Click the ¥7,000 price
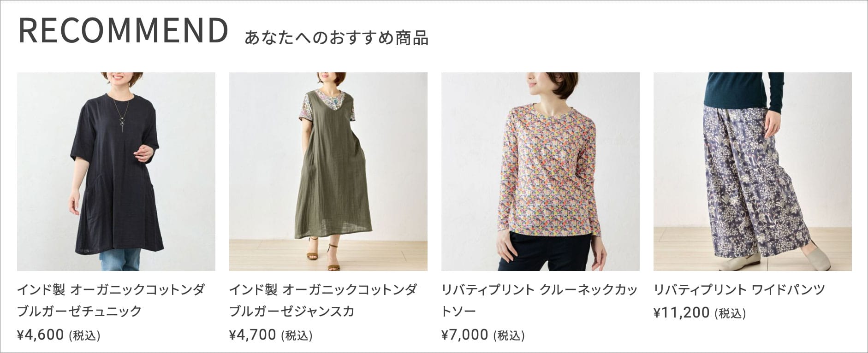The width and height of the screenshot is (868, 353). click(465, 335)
